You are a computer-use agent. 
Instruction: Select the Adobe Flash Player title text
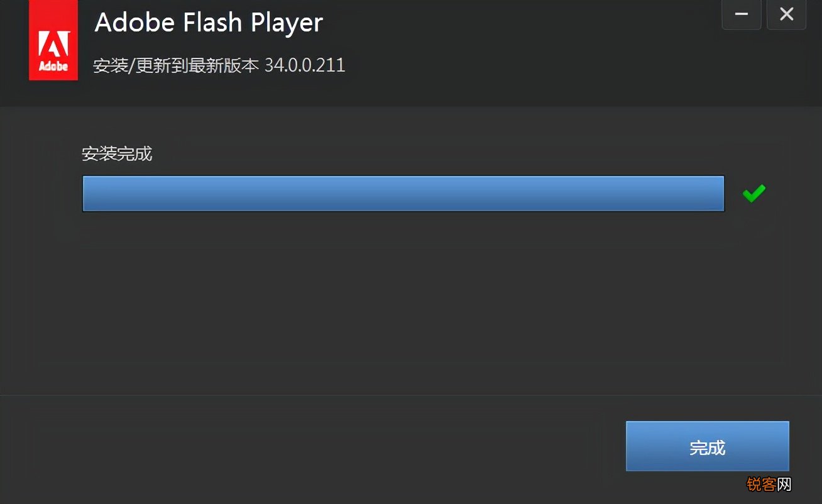click(208, 21)
